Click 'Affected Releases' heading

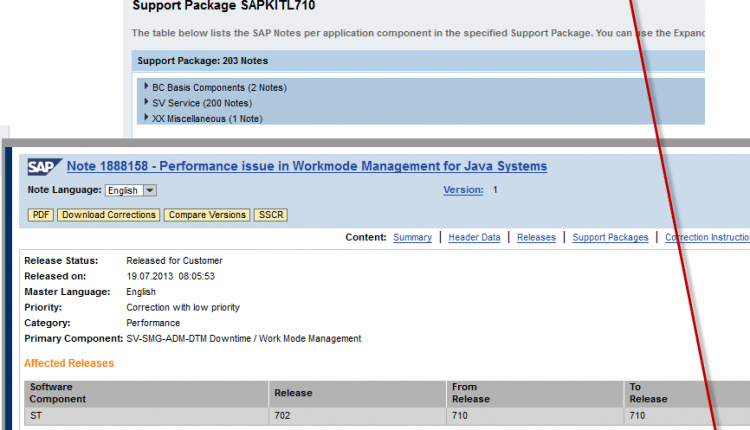point(69,363)
